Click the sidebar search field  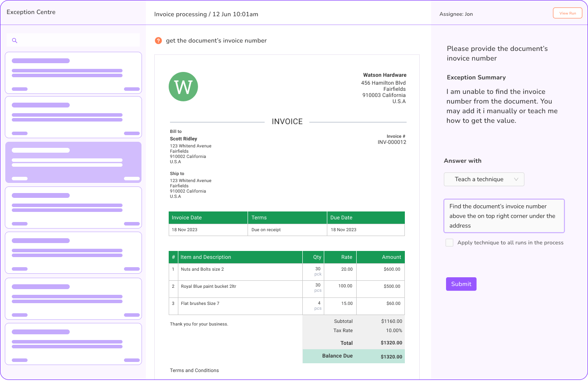[x=73, y=40]
